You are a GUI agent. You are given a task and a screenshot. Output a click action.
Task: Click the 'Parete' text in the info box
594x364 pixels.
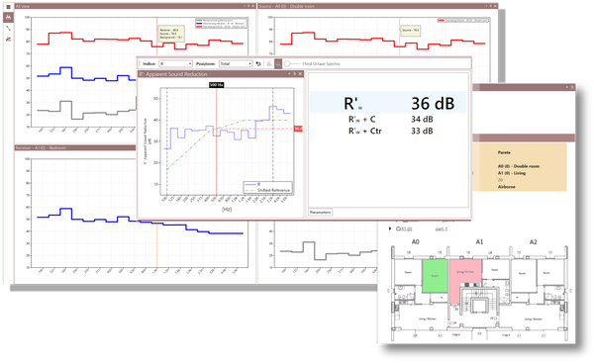pos(504,152)
